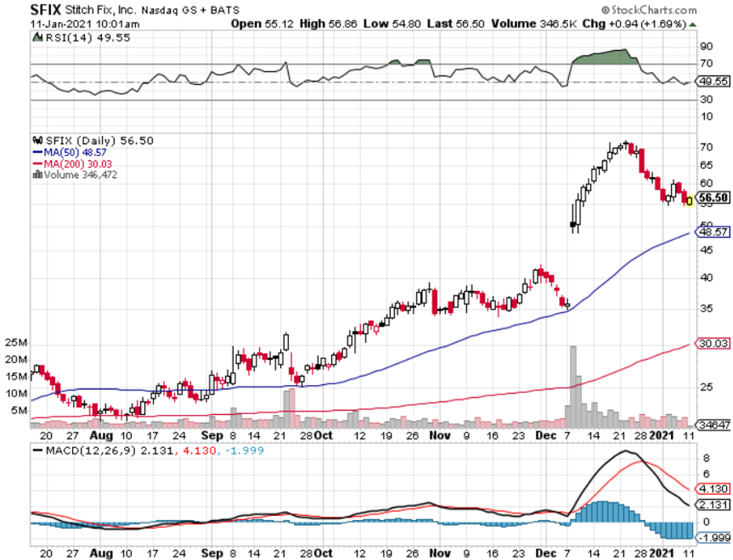The width and height of the screenshot is (733, 560).
Task: Click the volume bars icon in legend
Action: coord(38,175)
